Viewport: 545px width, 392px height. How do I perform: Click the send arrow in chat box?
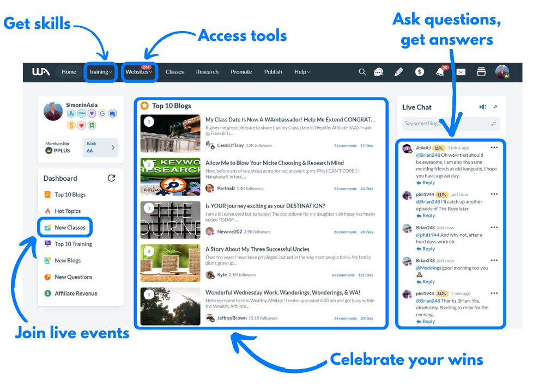point(493,124)
